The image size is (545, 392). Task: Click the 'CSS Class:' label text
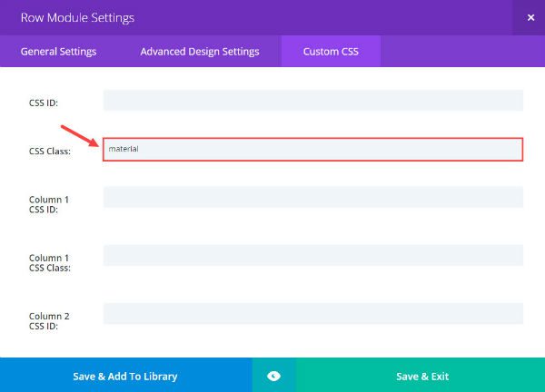50,152
